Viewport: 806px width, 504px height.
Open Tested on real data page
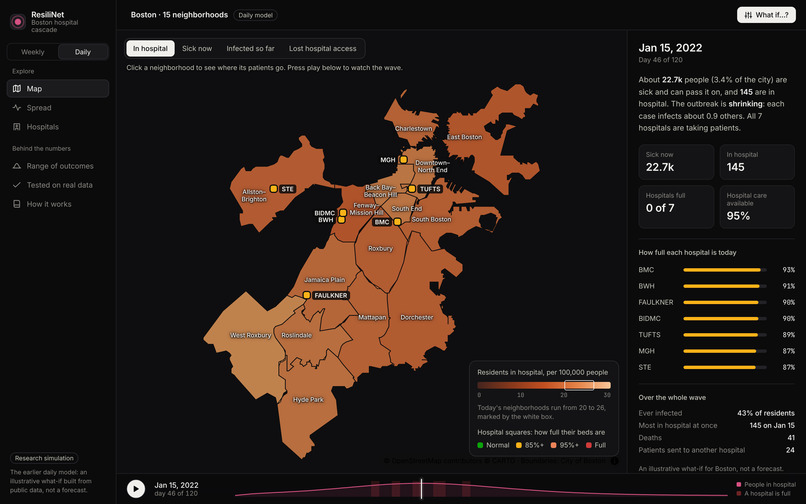coord(58,185)
